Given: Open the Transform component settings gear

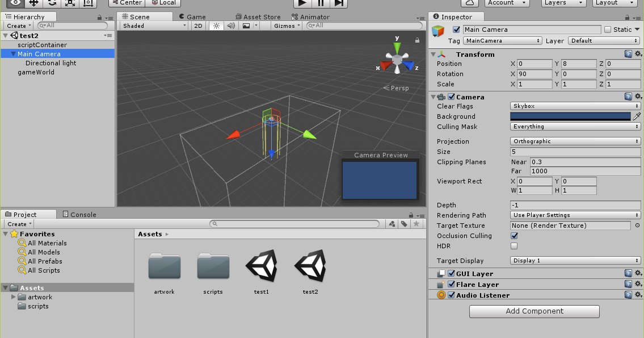Looking at the screenshot, I should (639, 53).
